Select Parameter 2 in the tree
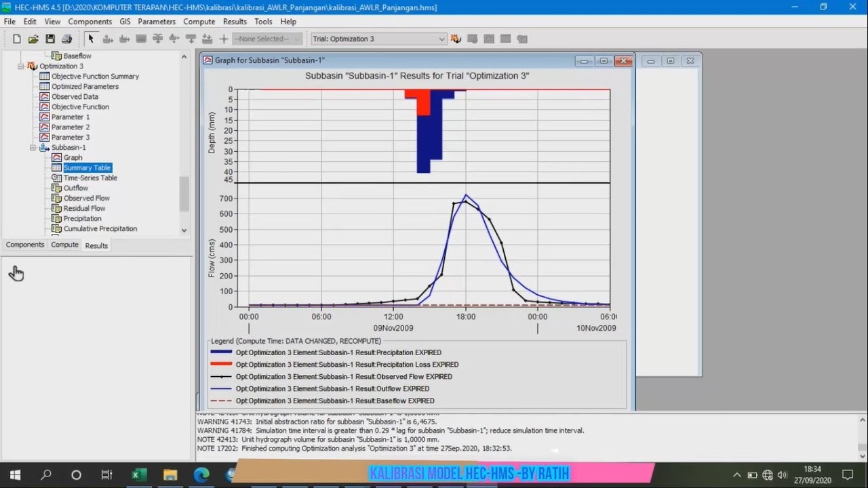 click(x=71, y=127)
